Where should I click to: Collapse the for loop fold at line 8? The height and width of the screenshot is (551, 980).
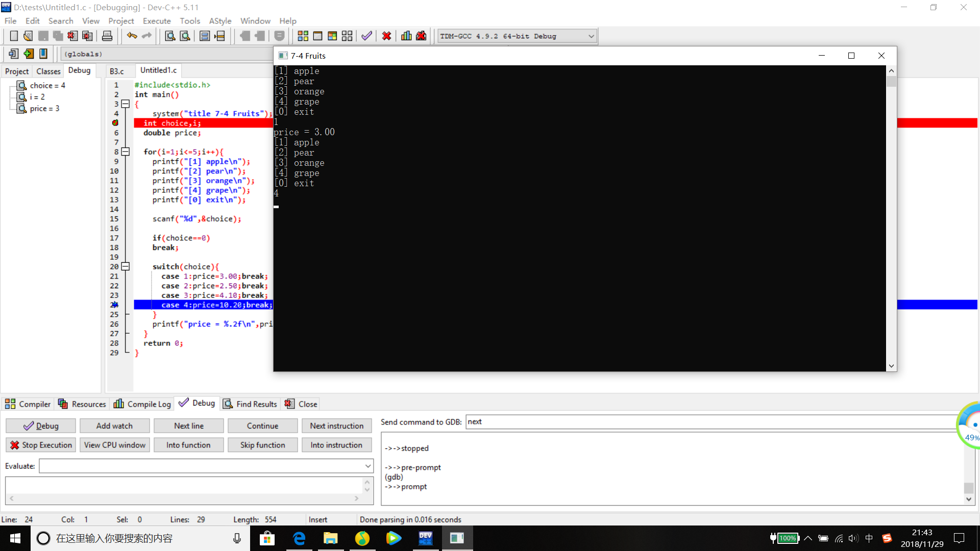tap(126, 152)
